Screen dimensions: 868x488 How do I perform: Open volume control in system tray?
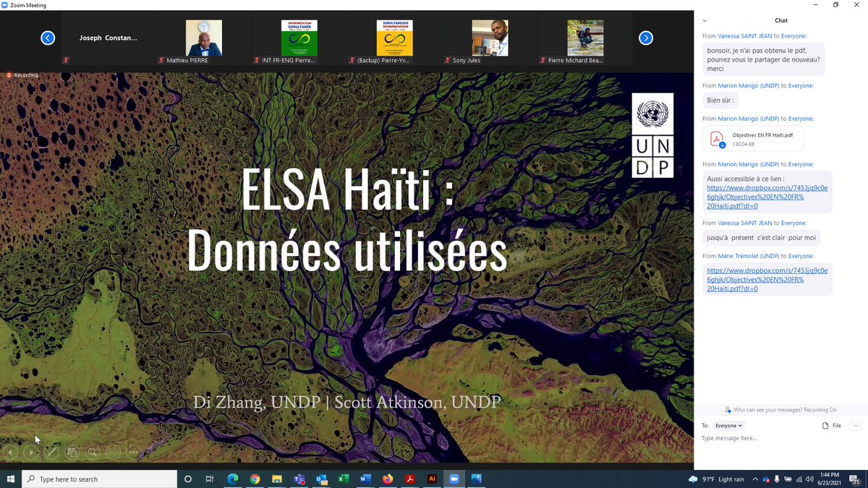(809, 479)
